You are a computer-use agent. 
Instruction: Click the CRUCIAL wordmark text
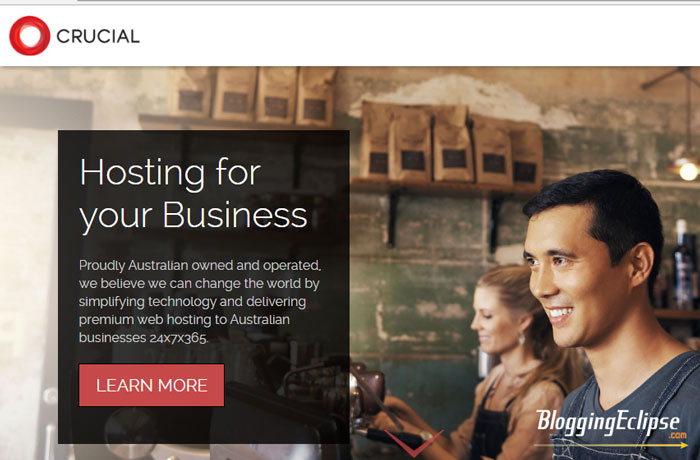coord(98,37)
